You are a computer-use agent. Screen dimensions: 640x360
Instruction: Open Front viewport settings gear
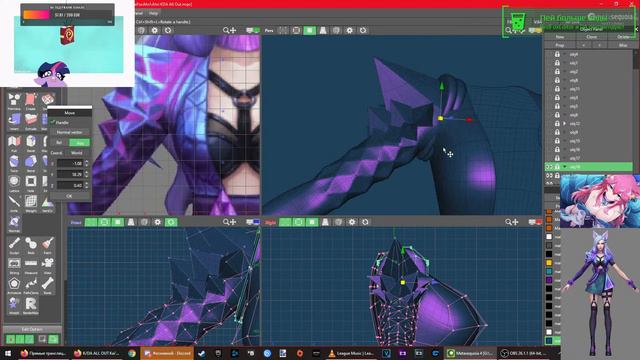[x=158, y=222]
